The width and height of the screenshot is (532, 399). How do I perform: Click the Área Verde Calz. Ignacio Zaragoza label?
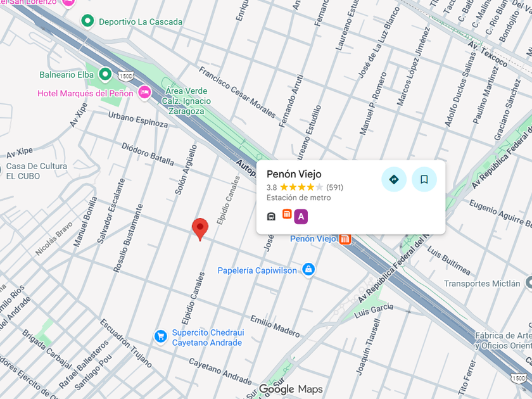coord(186,101)
